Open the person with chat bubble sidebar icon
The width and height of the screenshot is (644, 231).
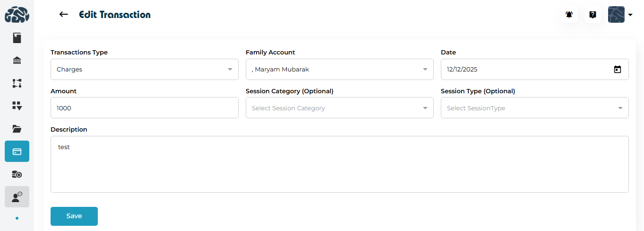[x=17, y=197]
